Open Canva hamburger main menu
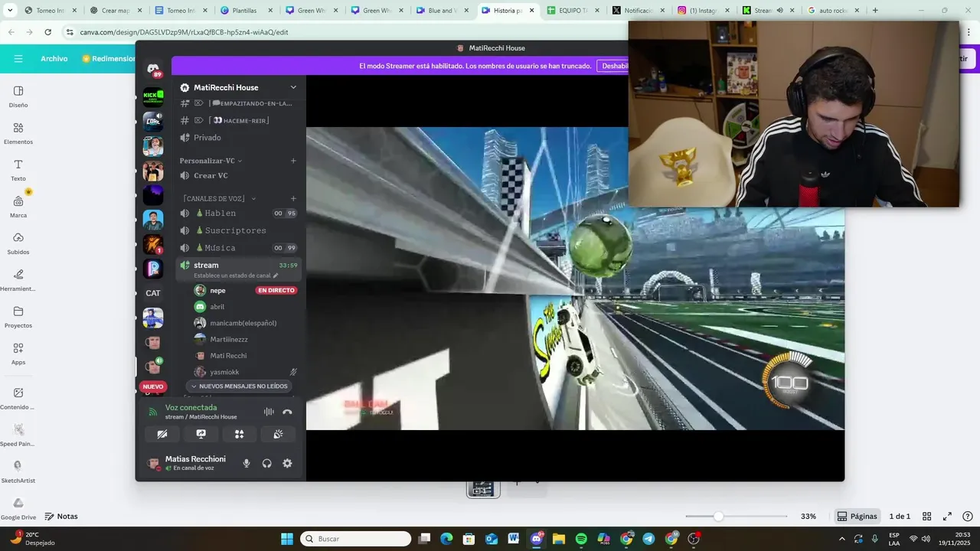The width and height of the screenshot is (980, 551). (x=18, y=58)
